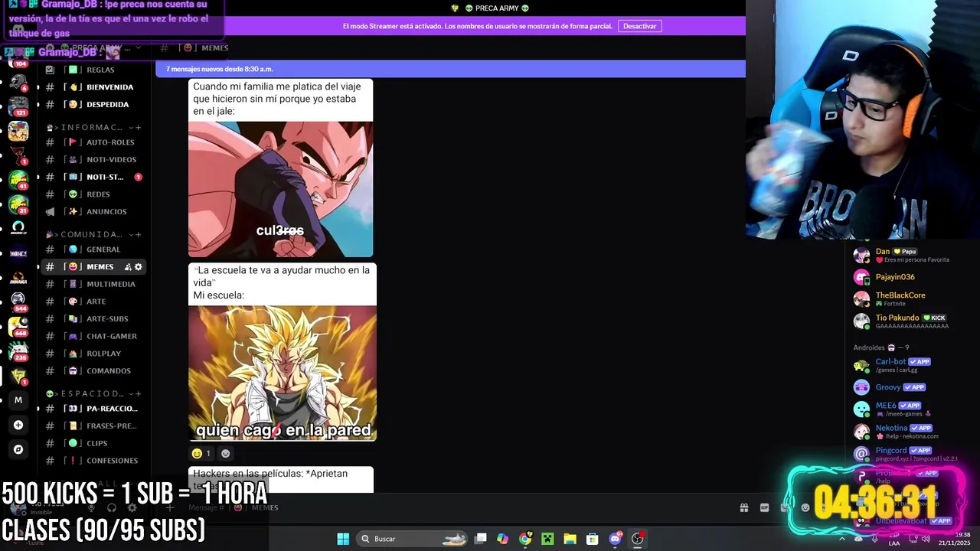This screenshot has width=980, height=551.
Task: Open Copilot from the taskbar
Action: pyautogui.click(x=502, y=539)
